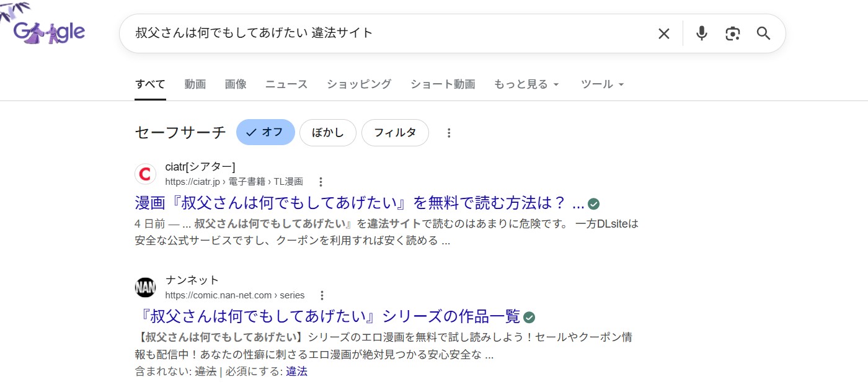This screenshot has height=392, width=868.
Task: Click 必須にする 違法 link
Action: [x=296, y=372]
